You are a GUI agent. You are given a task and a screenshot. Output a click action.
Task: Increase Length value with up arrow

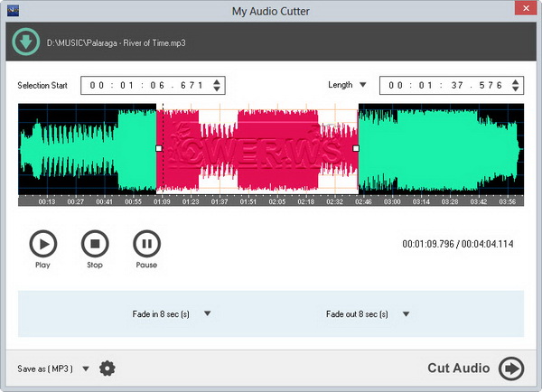[515, 81]
